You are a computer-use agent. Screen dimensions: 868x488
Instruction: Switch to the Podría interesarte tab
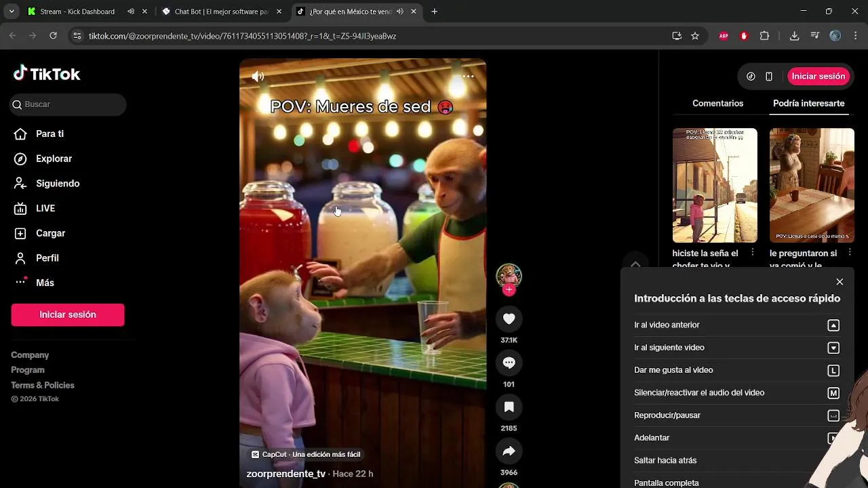pyautogui.click(x=808, y=104)
